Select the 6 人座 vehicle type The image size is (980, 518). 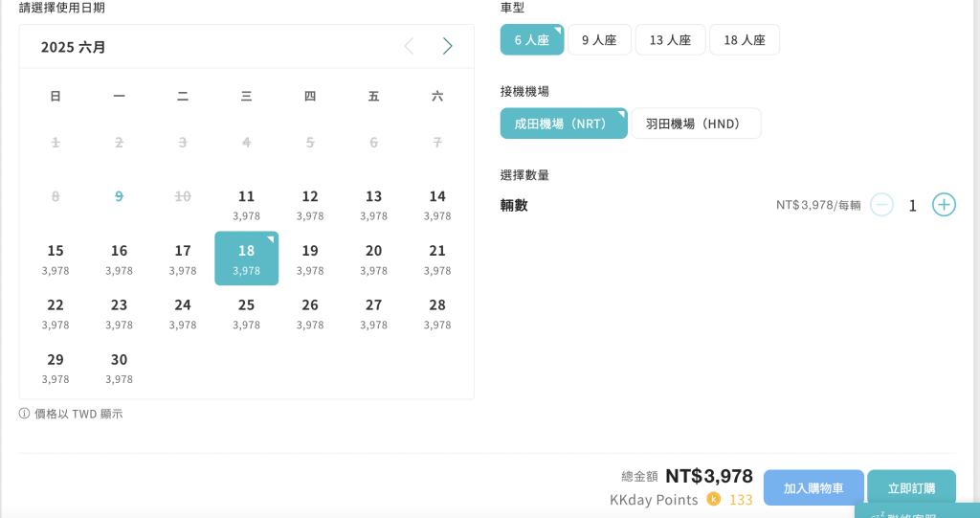click(532, 40)
